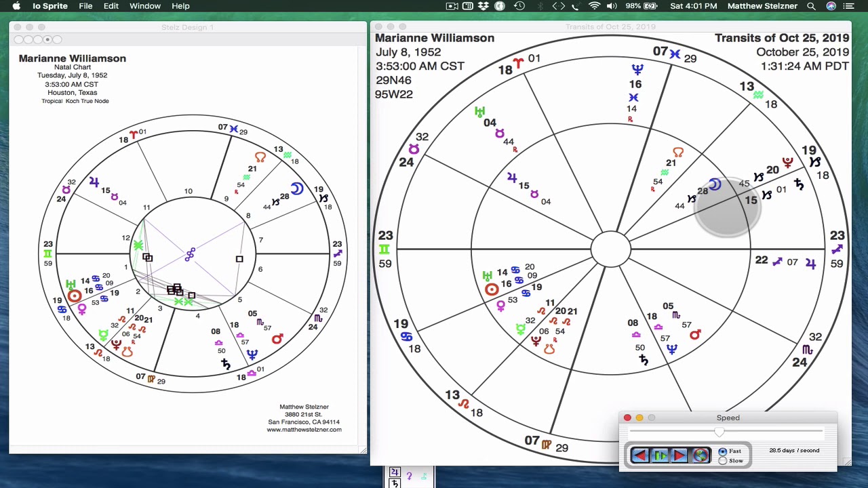Click the 'Natal Chart' subtitle in the Stelz Design window
Image resolution: width=868 pixels, height=488 pixels.
[x=73, y=67]
